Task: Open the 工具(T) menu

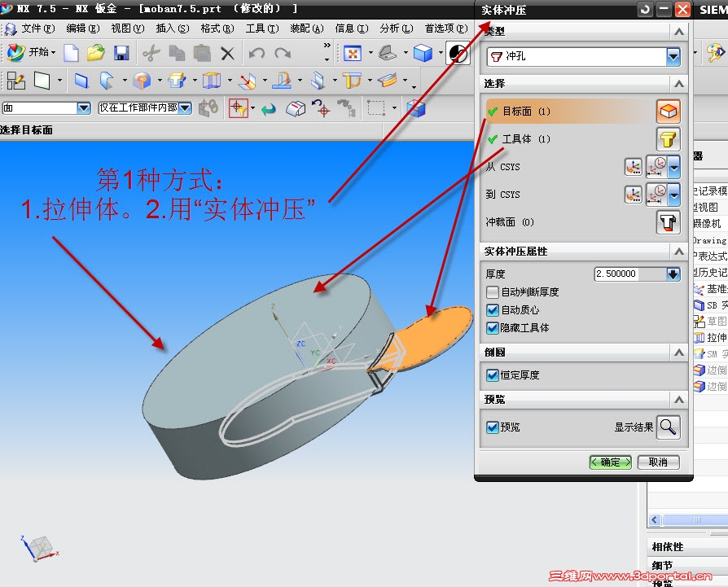Action: click(x=262, y=28)
